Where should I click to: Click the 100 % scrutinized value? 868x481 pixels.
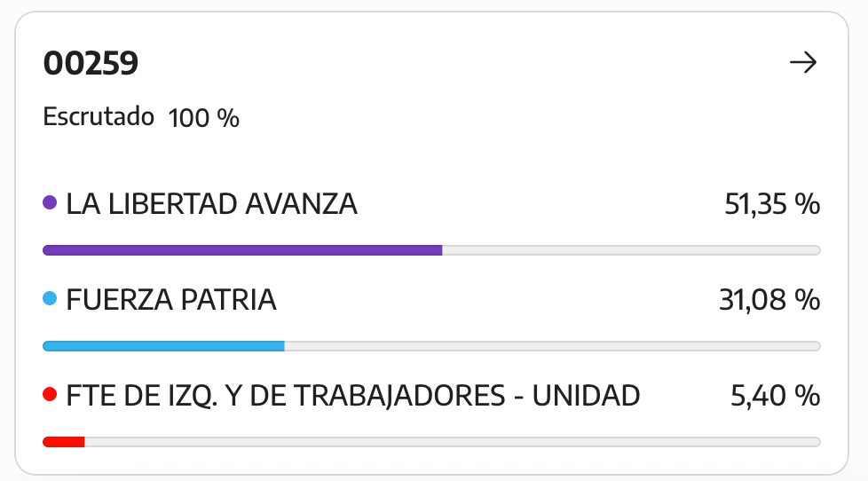coord(204,118)
